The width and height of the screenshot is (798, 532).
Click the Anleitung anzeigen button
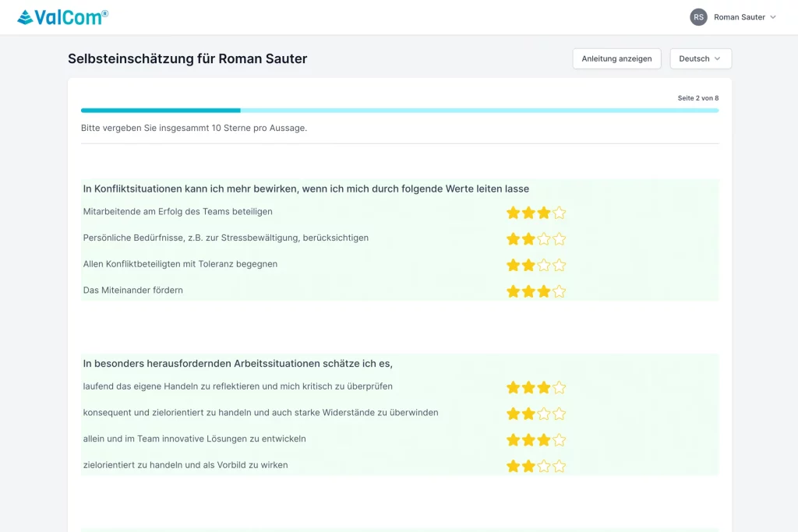pyautogui.click(x=616, y=58)
